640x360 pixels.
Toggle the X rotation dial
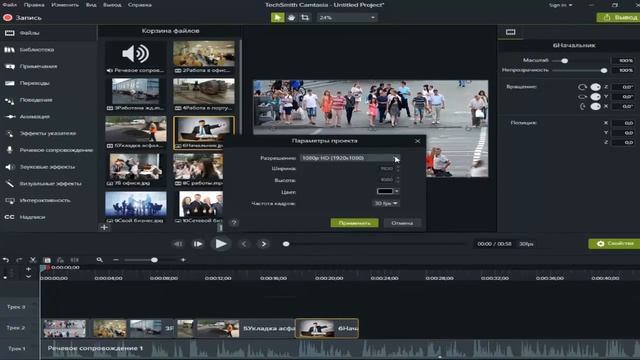click(596, 107)
